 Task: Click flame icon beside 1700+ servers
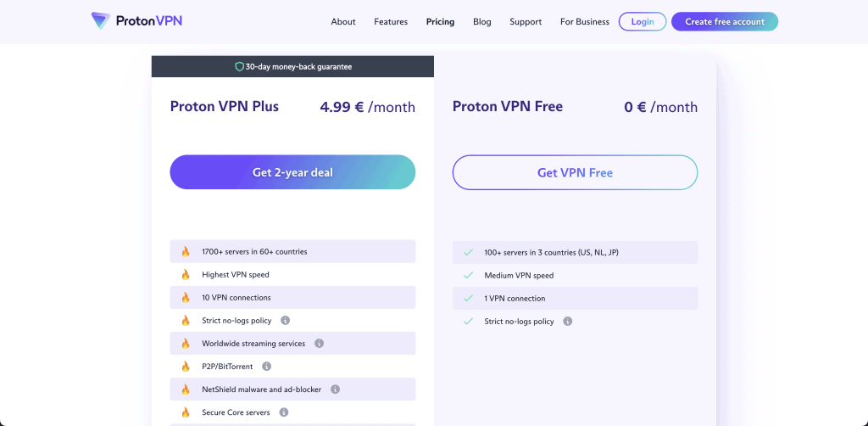click(x=186, y=251)
